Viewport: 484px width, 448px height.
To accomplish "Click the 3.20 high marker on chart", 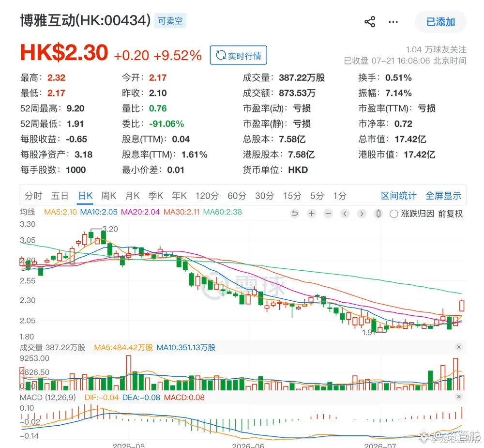I will [x=110, y=229].
